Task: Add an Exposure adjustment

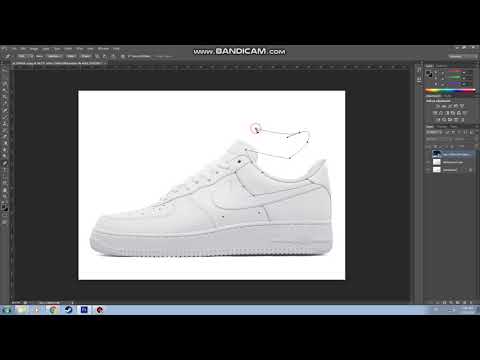Action: [x=456, y=106]
